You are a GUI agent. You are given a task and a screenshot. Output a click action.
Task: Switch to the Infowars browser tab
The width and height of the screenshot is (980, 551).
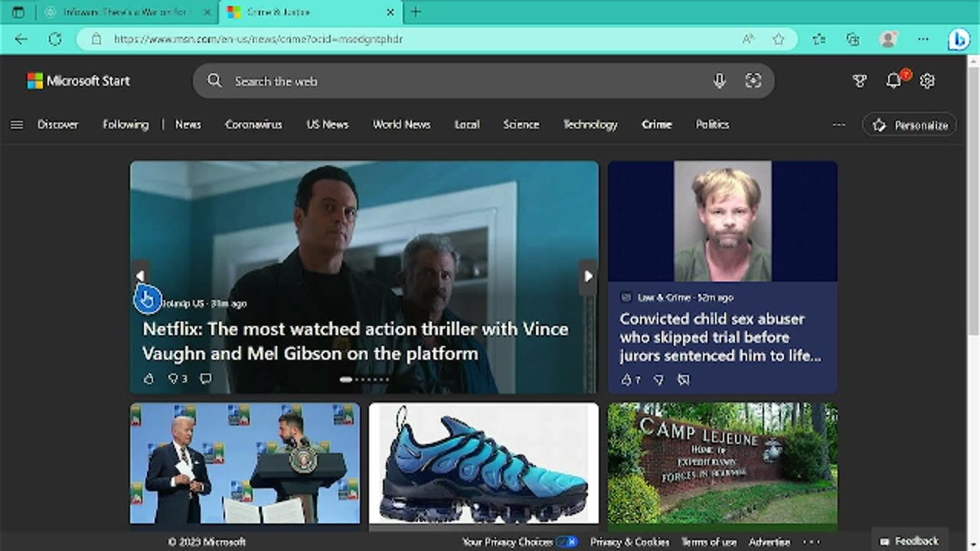click(127, 12)
